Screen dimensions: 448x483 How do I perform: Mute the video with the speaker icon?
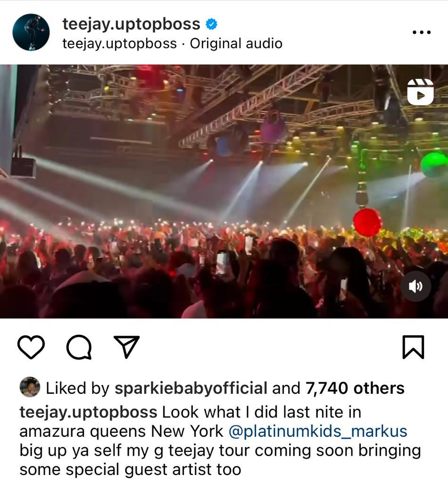click(x=415, y=286)
